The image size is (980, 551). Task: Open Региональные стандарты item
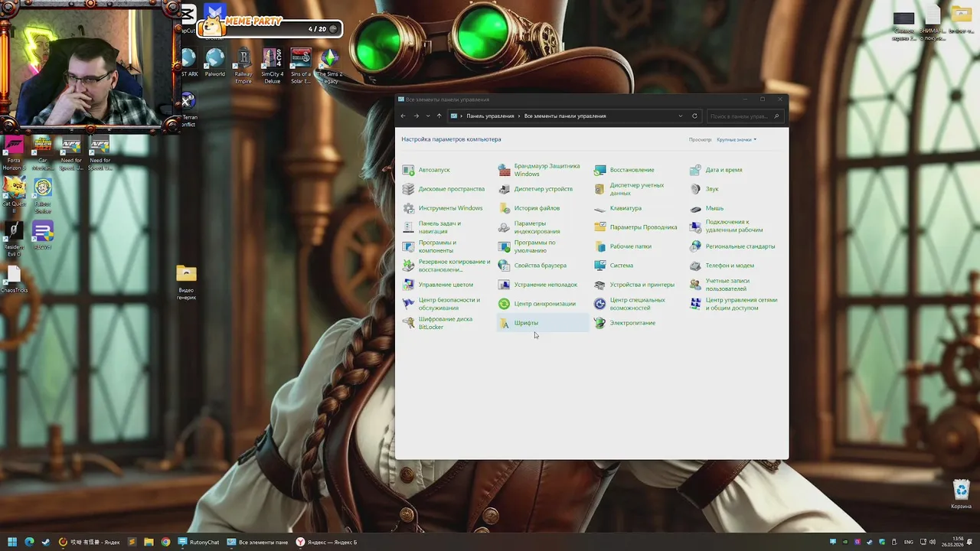[733, 246]
